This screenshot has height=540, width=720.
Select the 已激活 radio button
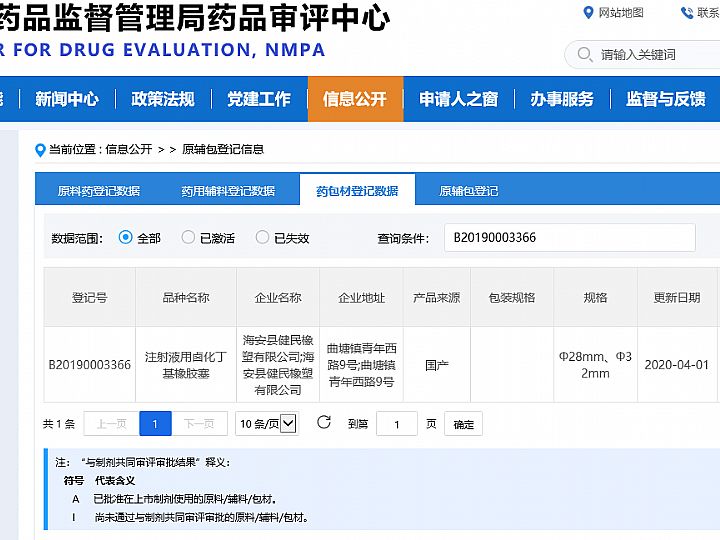point(188,238)
